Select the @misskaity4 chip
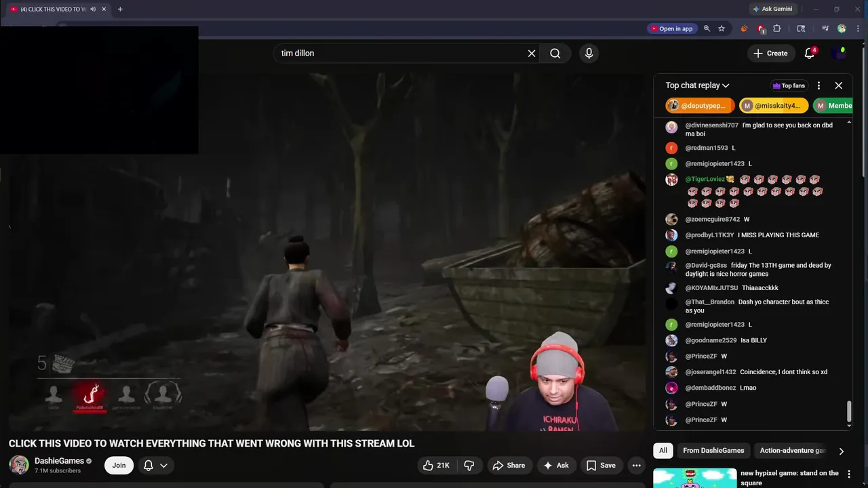The image size is (868, 488). coord(774,106)
